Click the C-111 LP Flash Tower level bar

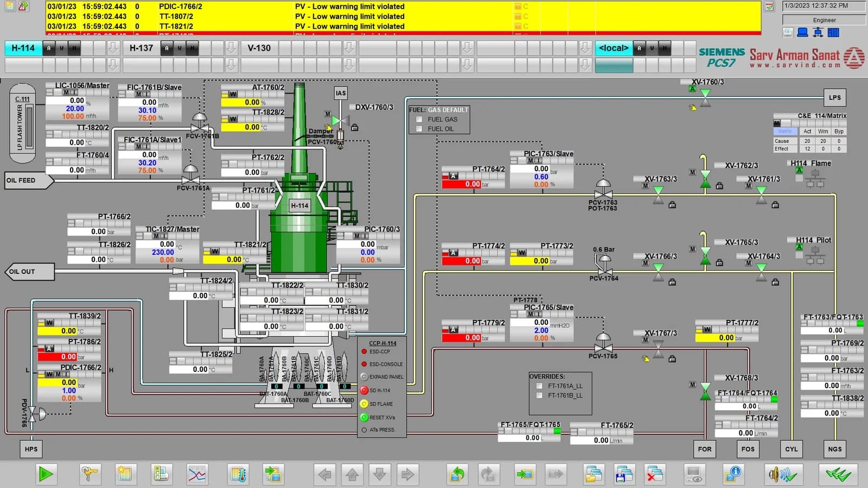(x=30, y=126)
